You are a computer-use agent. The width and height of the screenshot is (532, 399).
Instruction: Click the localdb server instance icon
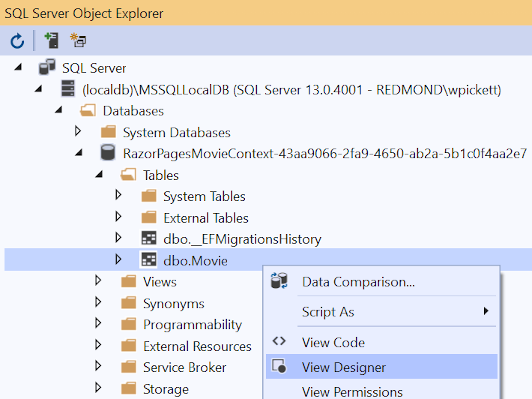(68, 88)
